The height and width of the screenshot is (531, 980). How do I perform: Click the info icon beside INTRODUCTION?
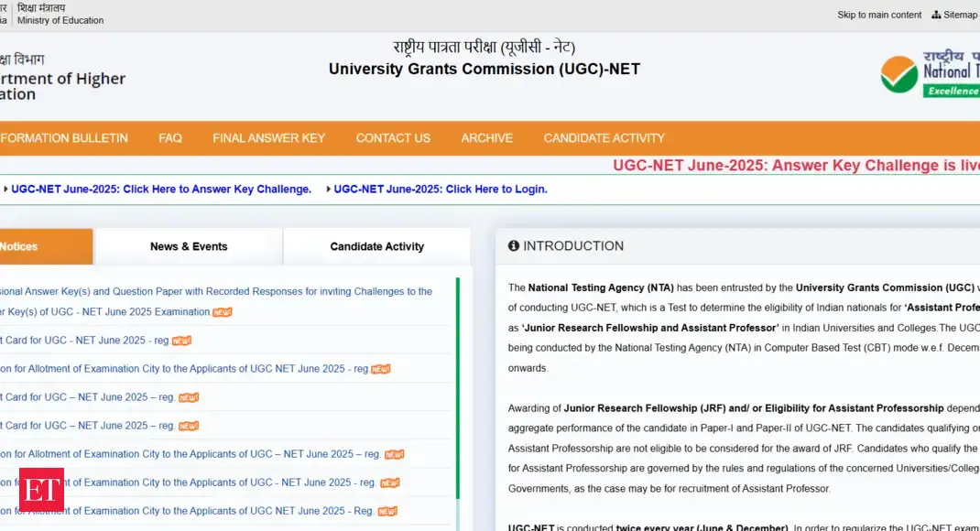(514, 246)
